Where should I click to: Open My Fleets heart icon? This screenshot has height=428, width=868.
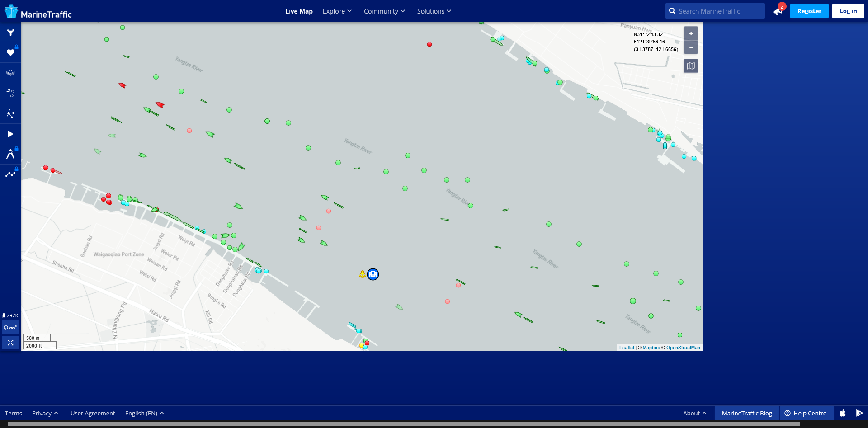tap(10, 52)
